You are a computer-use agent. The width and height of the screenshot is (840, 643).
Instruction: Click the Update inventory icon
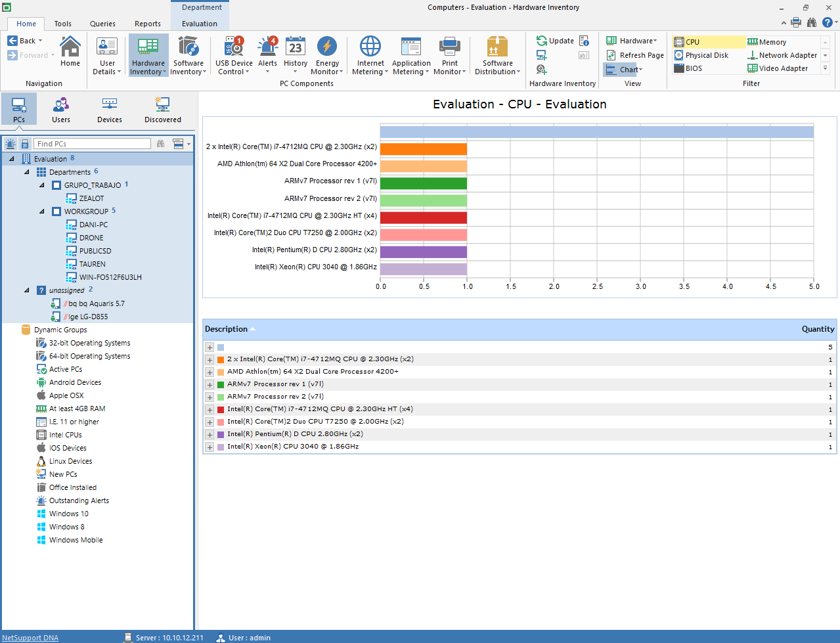point(542,41)
